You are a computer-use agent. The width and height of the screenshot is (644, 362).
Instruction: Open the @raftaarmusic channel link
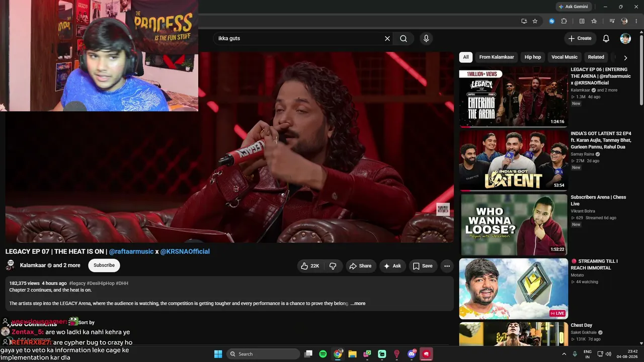point(131,251)
